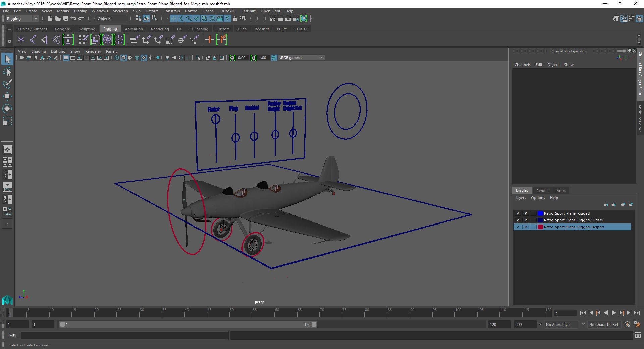Image resolution: width=644 pixels, height=349 pixels.
Task: Switch to the Render layer tab
Action: point(542,190)
